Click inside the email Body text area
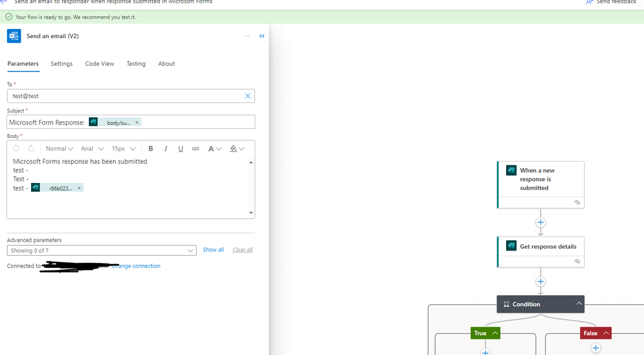Viewport: 644px width, 355px height. tap(128, 187)
